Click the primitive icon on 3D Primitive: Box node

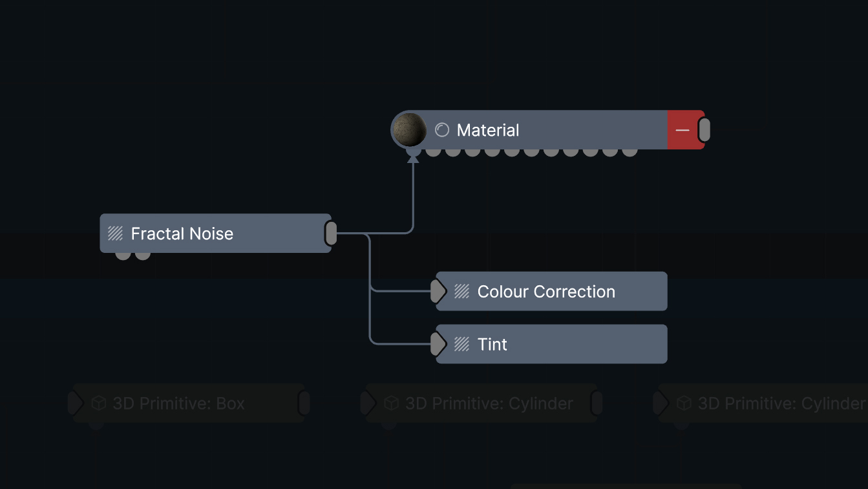coord(98,403)
